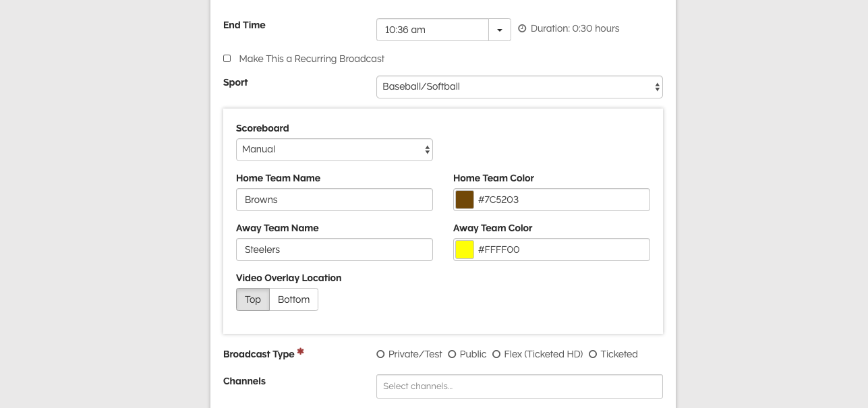Enable Make This a Recurring Broadcast checkbox
The image size is (868, 408).
(227, 59)
